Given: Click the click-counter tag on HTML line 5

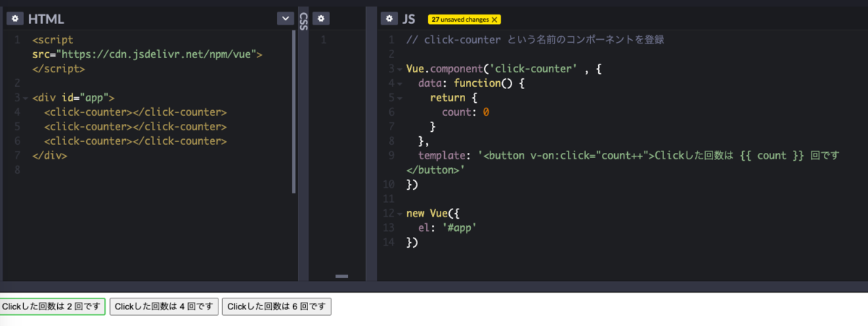Looking at the screenshot, I should [135, 127].
